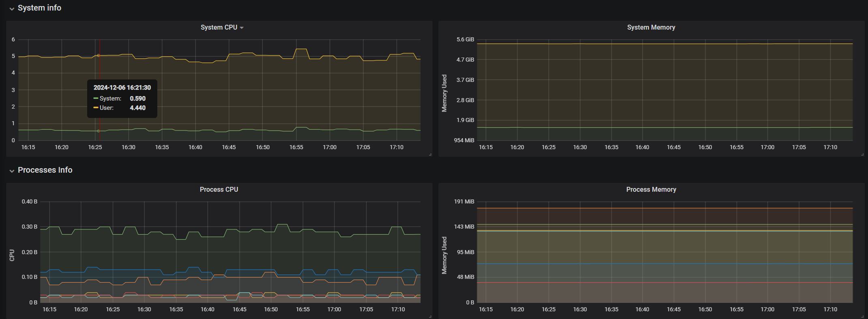
Task: Open the Process CPU panel title menu
Action: click(x=219, y=189)
